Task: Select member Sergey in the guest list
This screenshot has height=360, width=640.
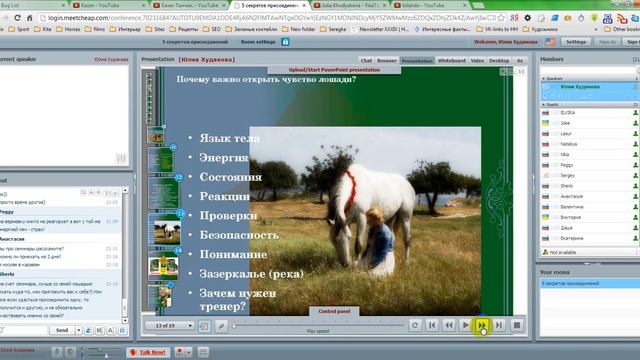Action: click(x=589, y=176)
